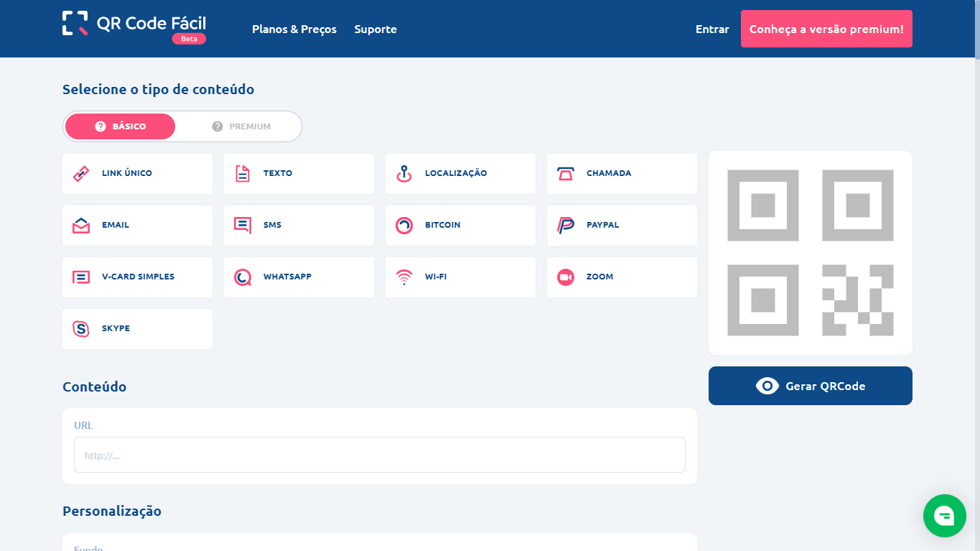The image size is (980, 551).
Task: Select the SMS message icon
Action: [x=243, y=226]
